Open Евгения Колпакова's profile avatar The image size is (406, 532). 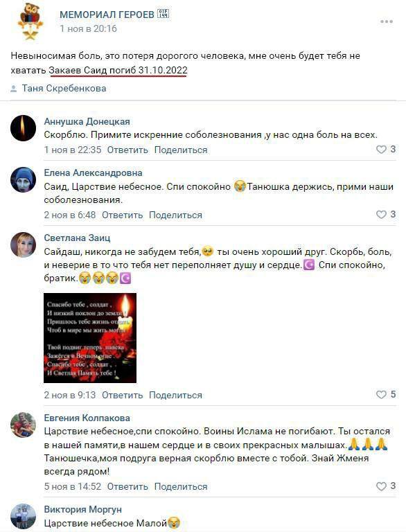click(x=23, y=425)
